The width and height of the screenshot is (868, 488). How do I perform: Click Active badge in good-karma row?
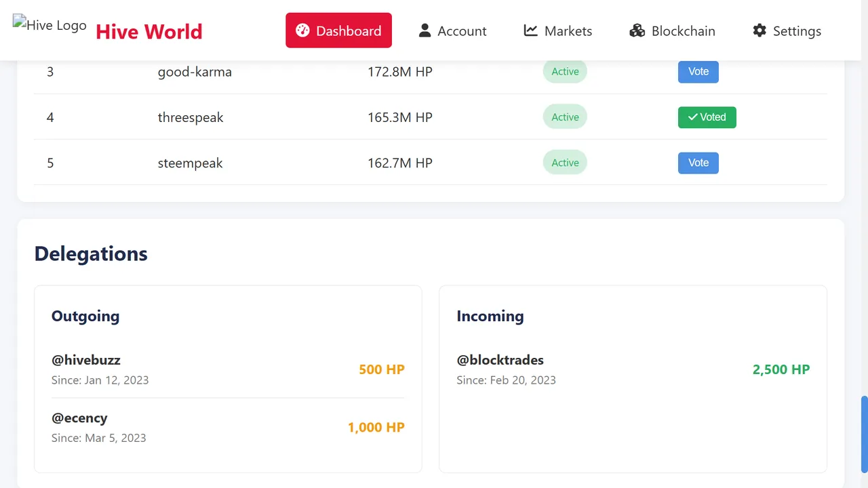point(565,71)
